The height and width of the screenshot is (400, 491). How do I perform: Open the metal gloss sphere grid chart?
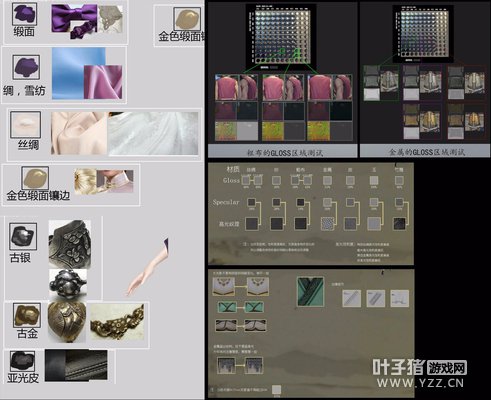[x=423, y=33]
